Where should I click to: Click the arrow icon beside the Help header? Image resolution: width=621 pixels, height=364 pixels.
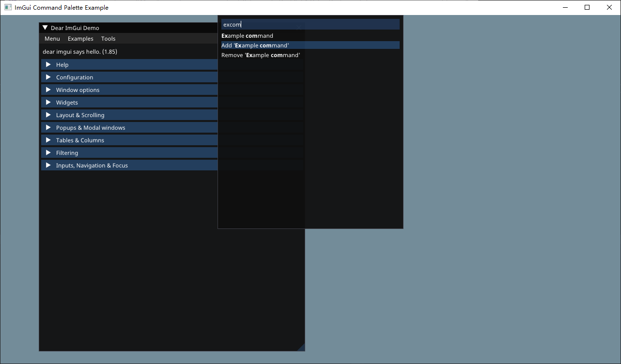pos(48,64)
